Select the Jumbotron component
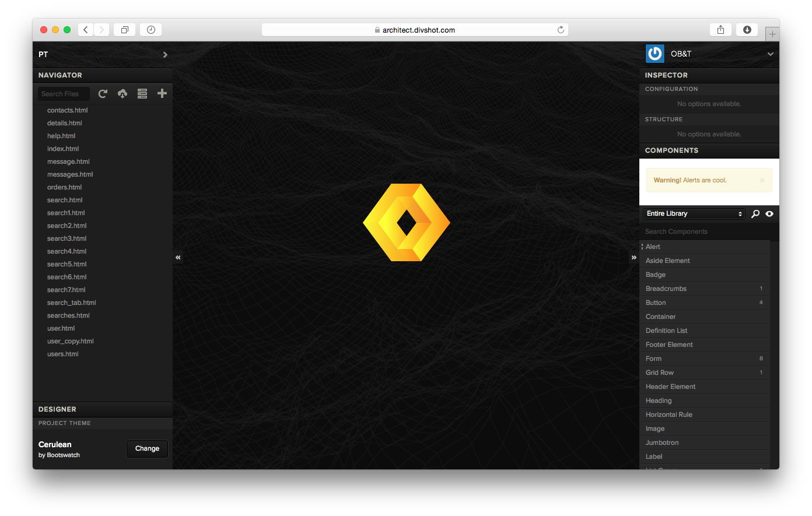 coord(662,443)
